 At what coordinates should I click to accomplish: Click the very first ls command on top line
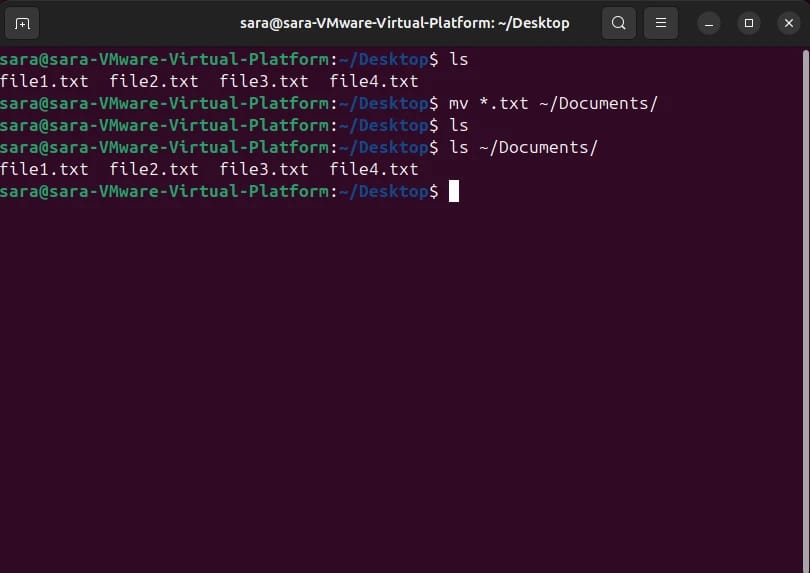click(x=458, y=59)
